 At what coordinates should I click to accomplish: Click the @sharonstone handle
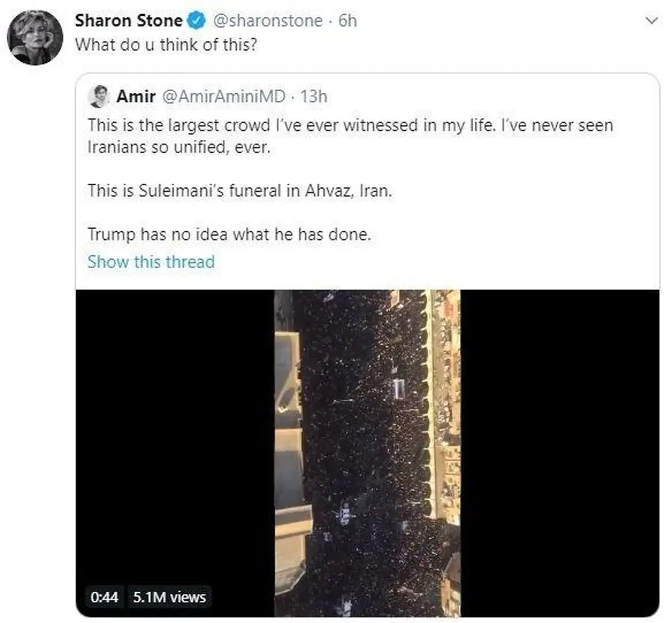268,21
